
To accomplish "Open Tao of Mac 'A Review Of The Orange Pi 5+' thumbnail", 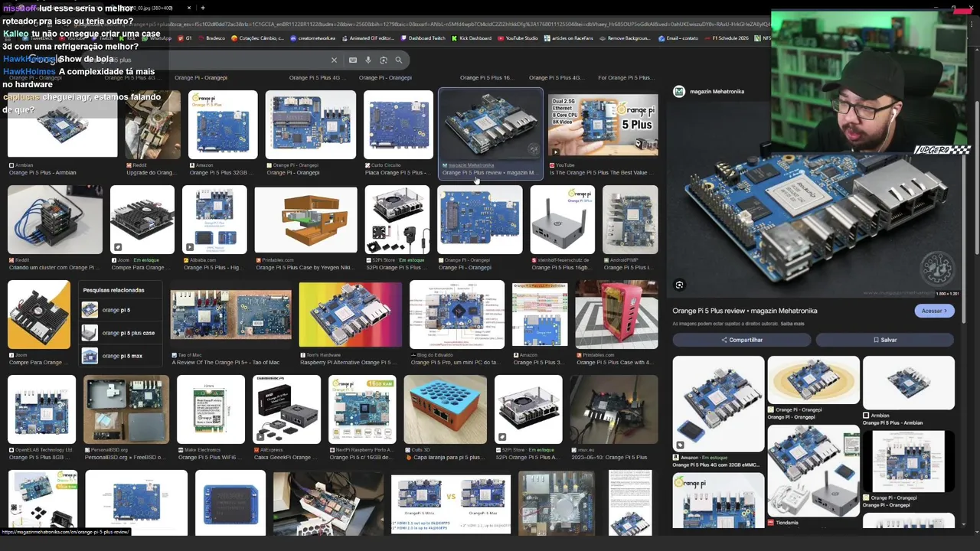I will tap(230, 315).
